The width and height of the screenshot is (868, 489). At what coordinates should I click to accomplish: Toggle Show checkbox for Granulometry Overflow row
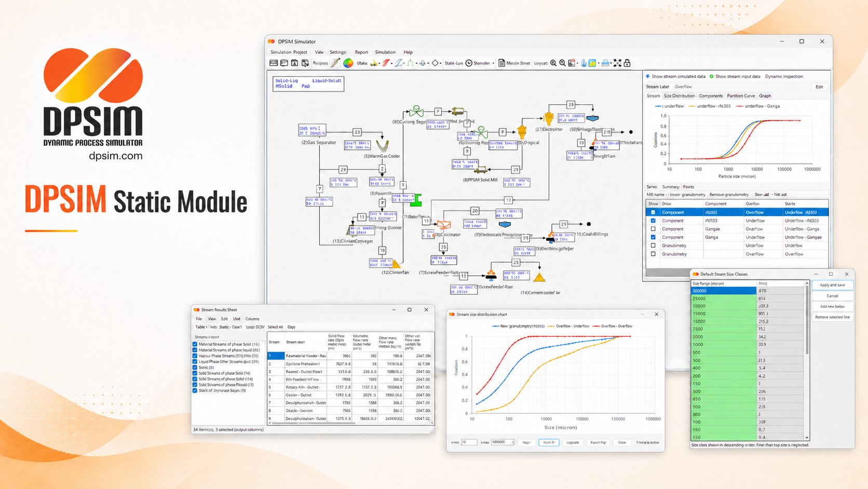click(653, 254)
